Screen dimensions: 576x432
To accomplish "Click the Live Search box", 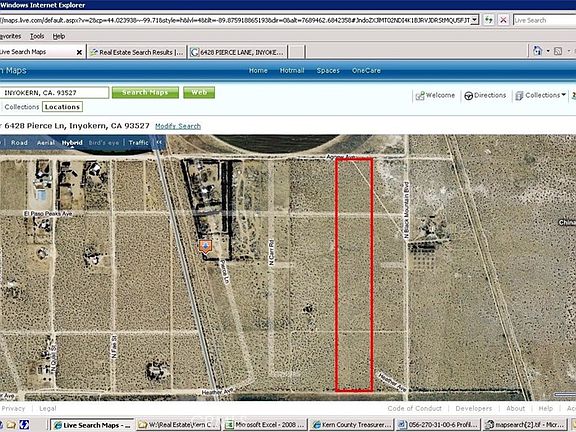I will 544,20.
